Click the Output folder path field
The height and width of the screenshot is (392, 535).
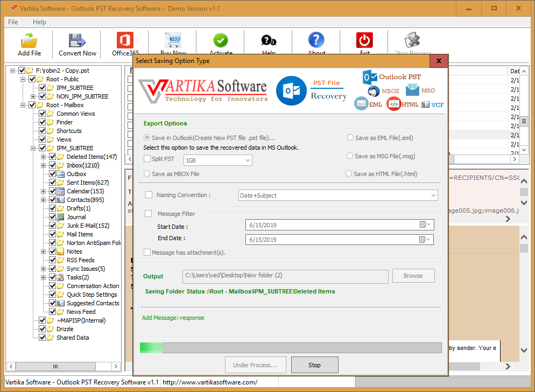(x=285, y=276)
